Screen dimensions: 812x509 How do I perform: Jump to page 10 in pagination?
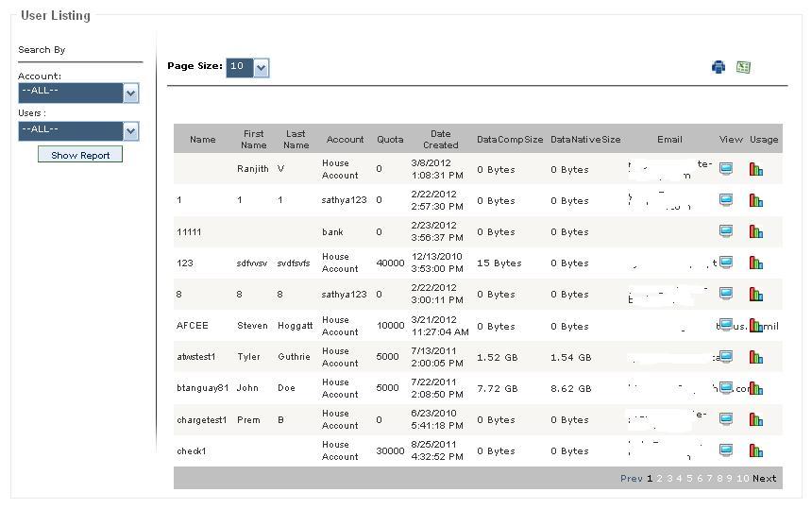[743, 479]
